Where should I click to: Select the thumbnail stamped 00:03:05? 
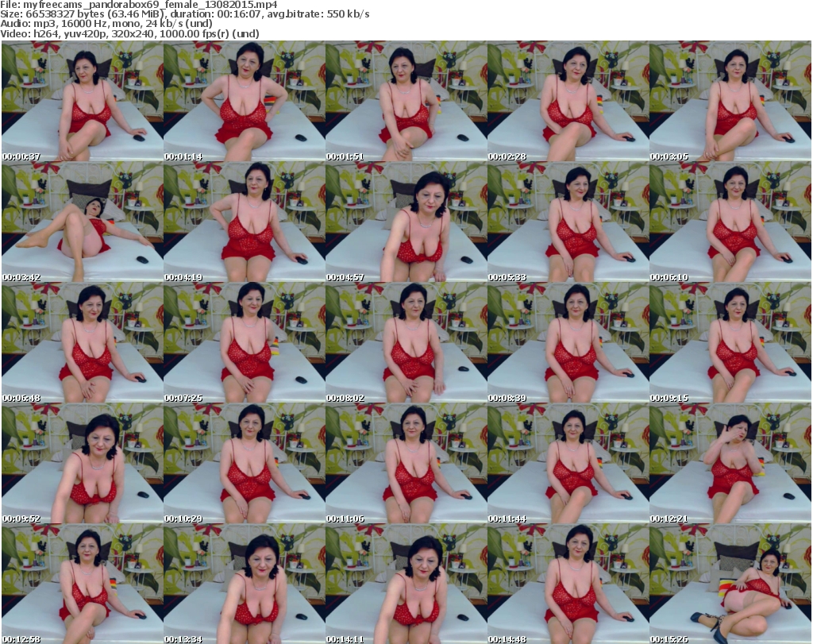click(730, 101)
